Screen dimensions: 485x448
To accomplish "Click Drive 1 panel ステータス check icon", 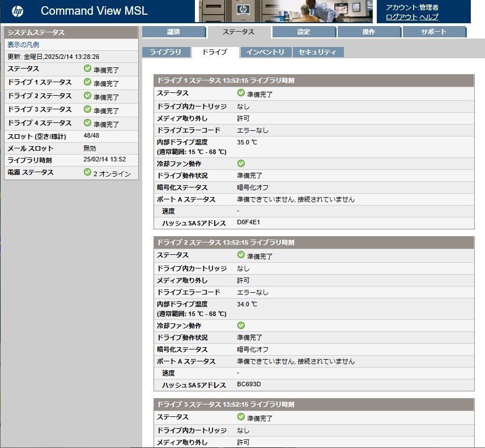I will (241, 92).
